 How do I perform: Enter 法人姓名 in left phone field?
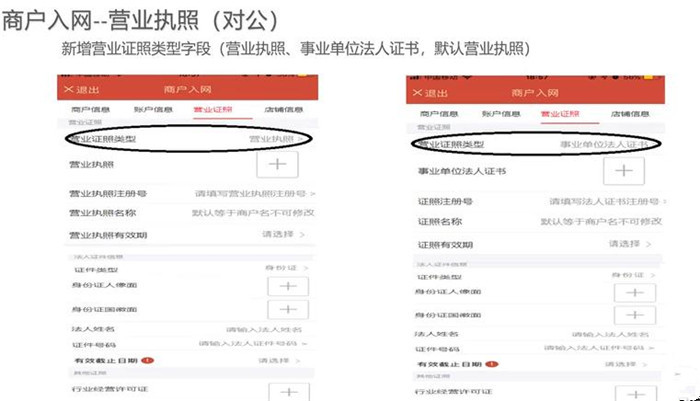[x=191, y=329]
